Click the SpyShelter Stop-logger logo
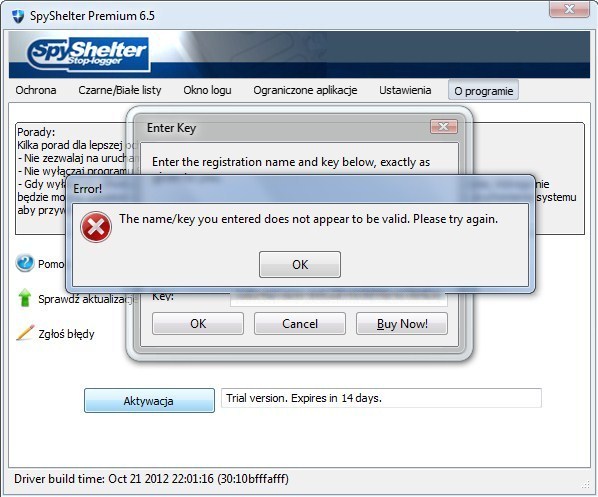 click(88, 55)
